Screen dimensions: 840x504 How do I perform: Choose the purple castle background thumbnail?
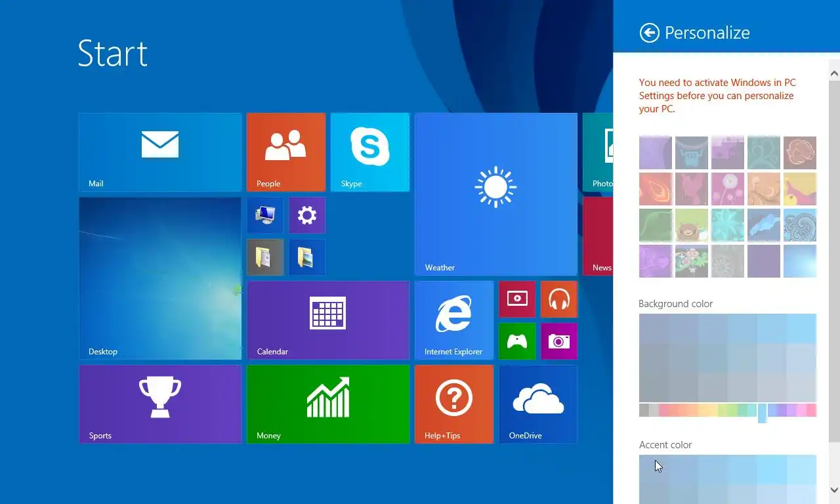point(728,153)
